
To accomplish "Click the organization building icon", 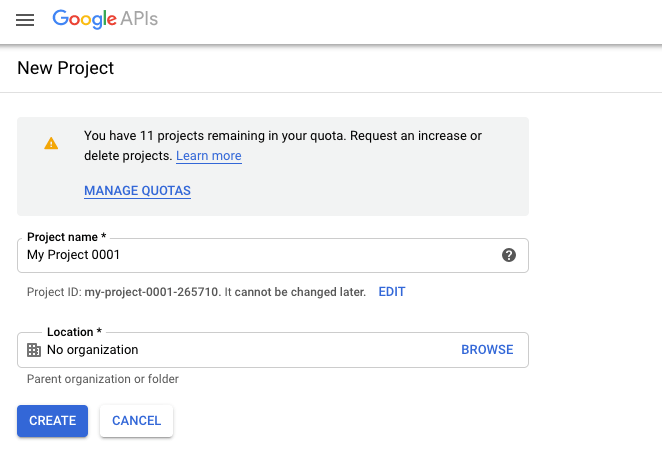I will pyautogui.click(x=34, y=350).
